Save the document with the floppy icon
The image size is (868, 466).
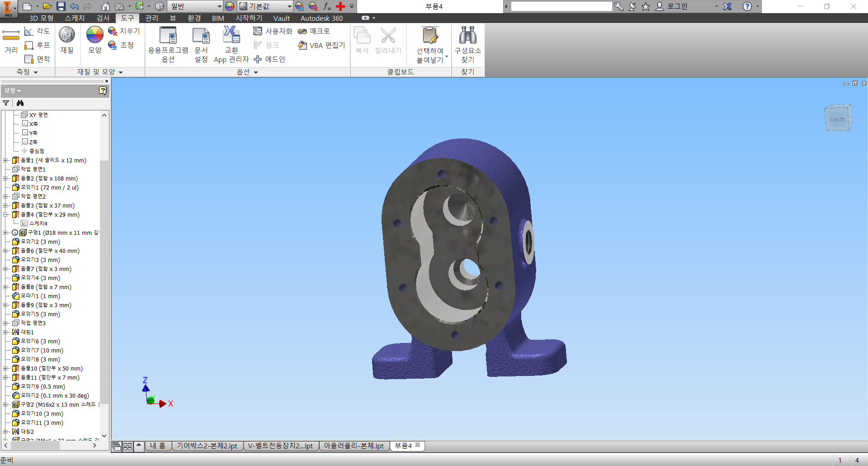(x=61, y=6)
